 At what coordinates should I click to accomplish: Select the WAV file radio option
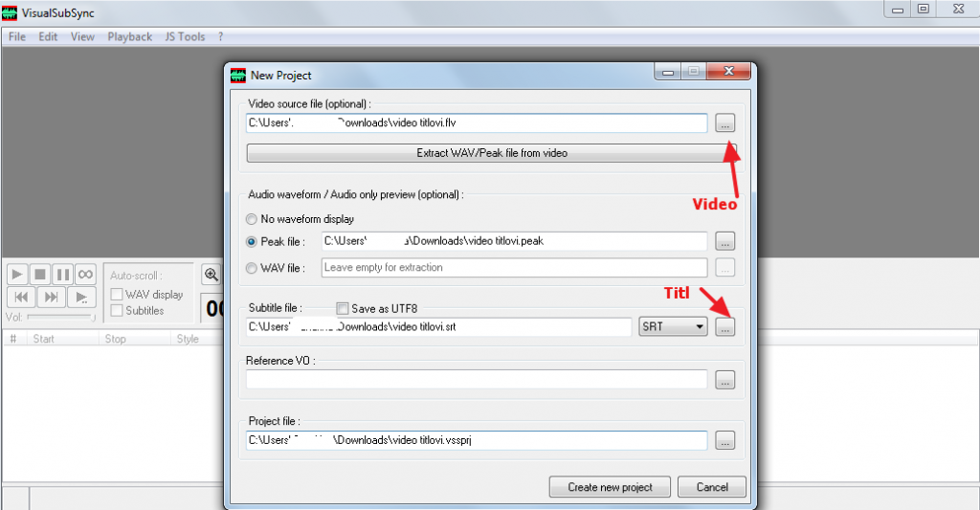[252, 268]
